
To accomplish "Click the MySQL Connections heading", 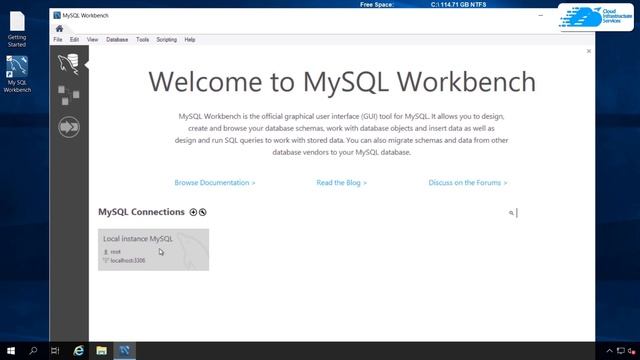I will tap(141, 212).
